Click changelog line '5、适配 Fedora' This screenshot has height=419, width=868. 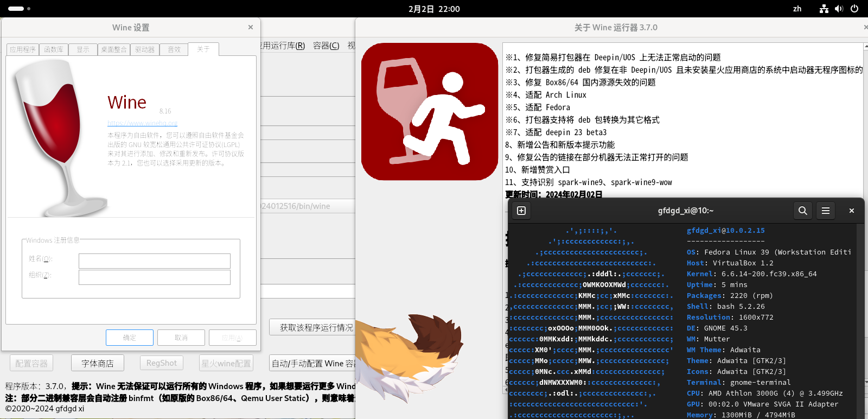538,107
